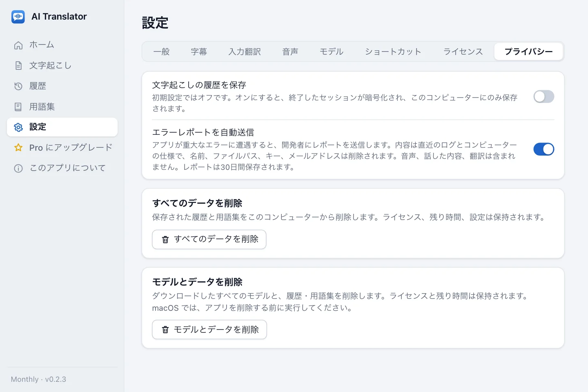Click the gear icon beside 設定 in sidebar

18,127
